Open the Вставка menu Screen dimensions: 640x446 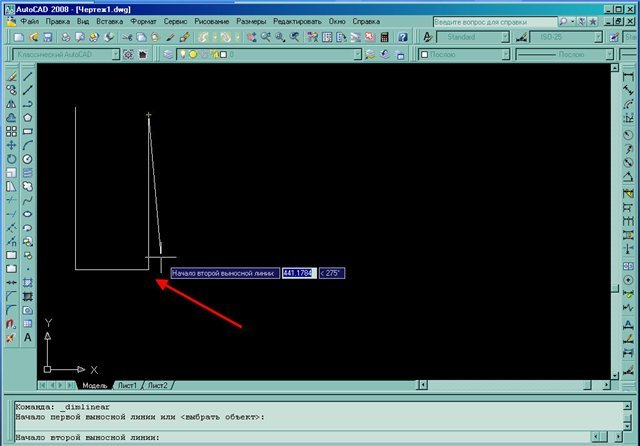point(109,21)
